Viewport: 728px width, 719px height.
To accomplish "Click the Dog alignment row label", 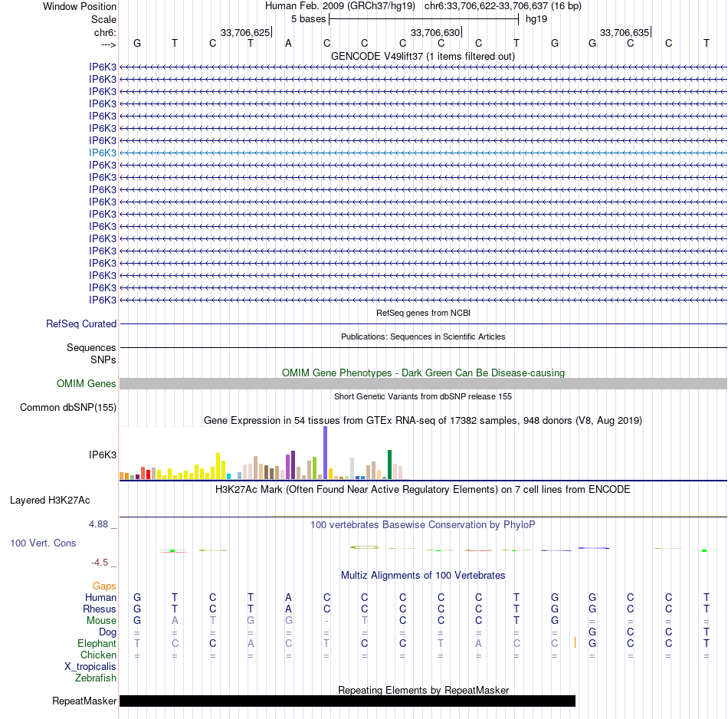I will (108, 632).
